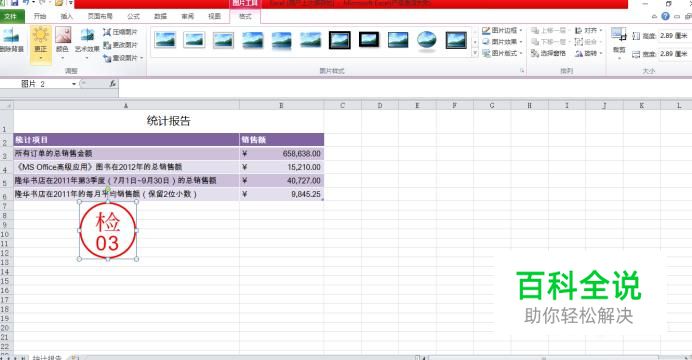This screenshot has height=360, width=692.
Task: Open the picture styles format dialog launcher
Action: [522, 71]
